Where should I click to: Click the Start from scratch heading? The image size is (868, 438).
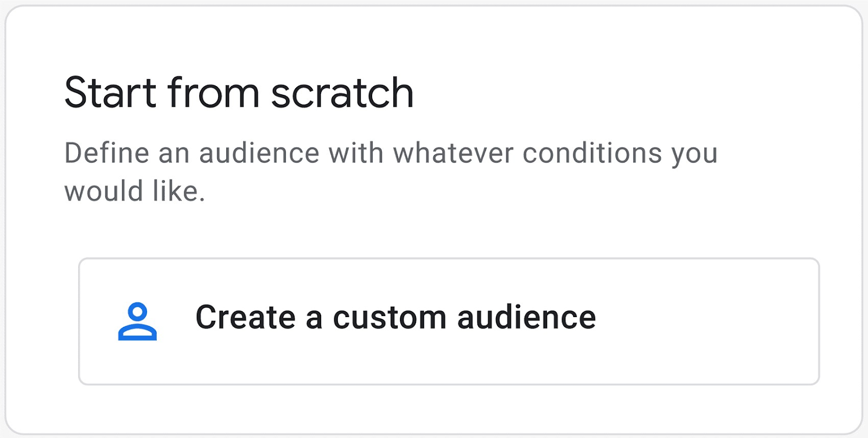click(239, 92)
